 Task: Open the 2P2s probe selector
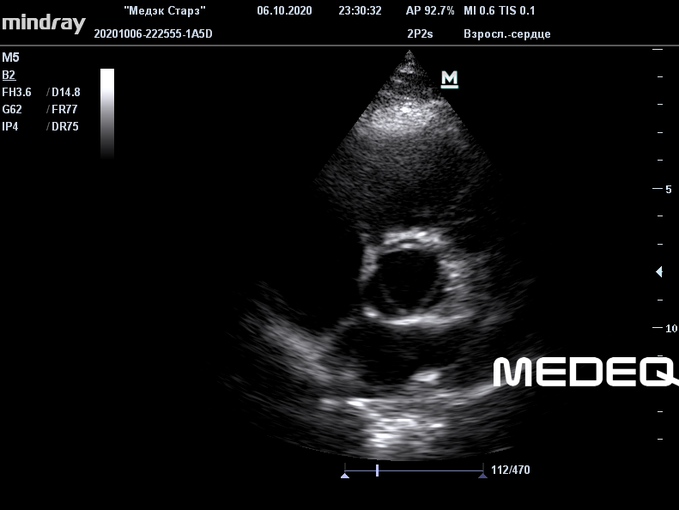point(421,34)
